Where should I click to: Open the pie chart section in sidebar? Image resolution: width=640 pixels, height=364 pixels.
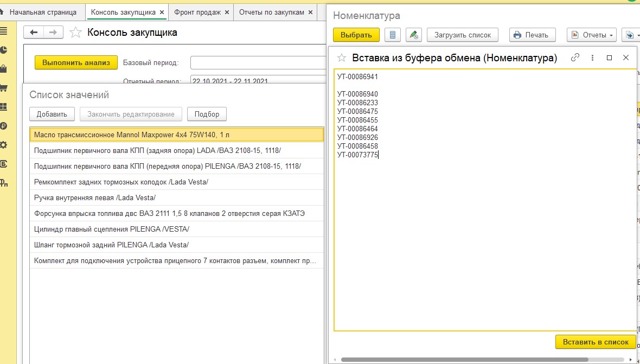pos(4,50)
